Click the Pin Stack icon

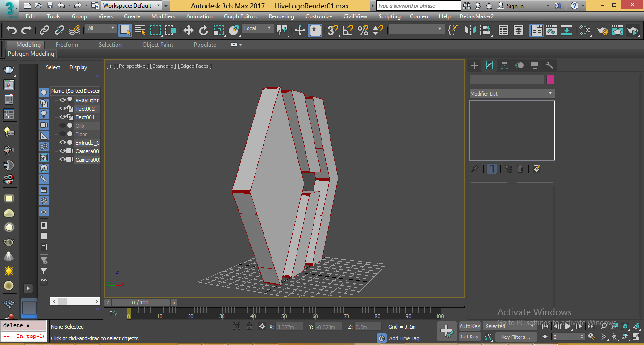tap(475, 169)
